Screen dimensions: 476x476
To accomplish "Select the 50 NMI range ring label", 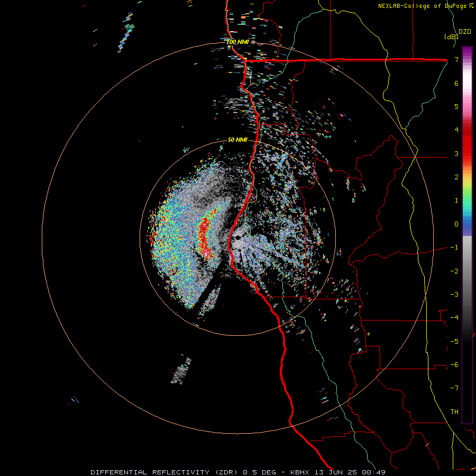I will (237, 140).
